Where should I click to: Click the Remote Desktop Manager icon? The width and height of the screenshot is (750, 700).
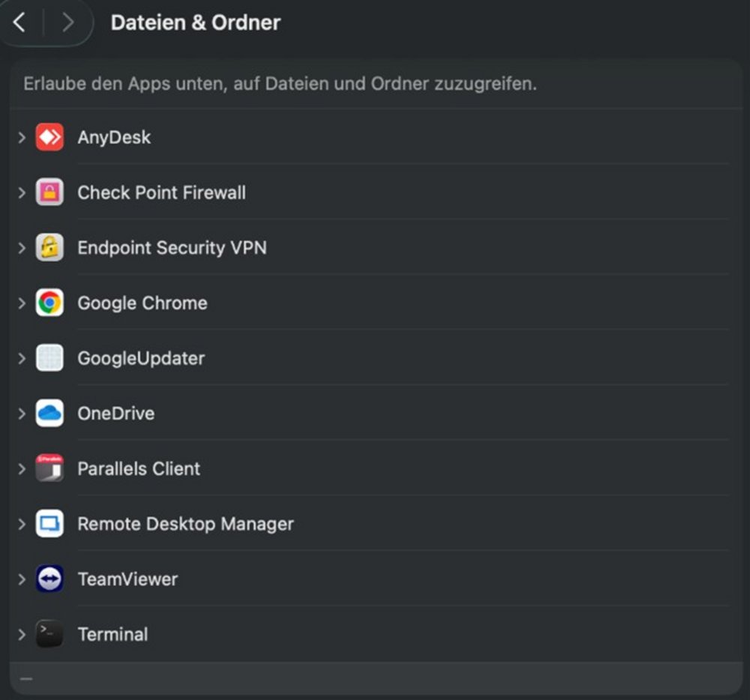49,524
